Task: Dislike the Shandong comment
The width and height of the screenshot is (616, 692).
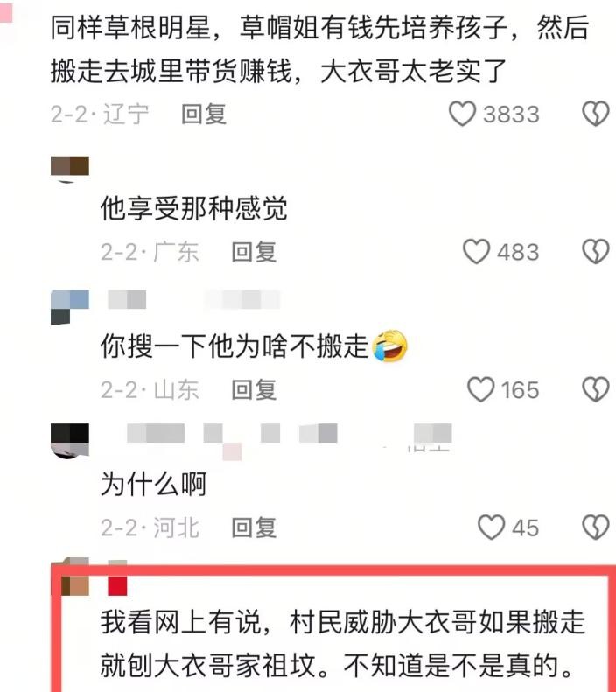Action: [x=596, y=389]
